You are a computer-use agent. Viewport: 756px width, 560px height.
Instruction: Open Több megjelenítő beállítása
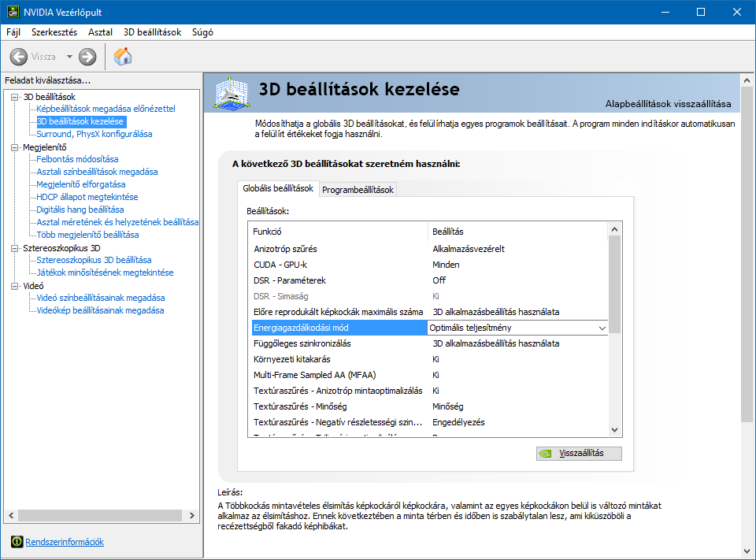(x=87, y=235)
